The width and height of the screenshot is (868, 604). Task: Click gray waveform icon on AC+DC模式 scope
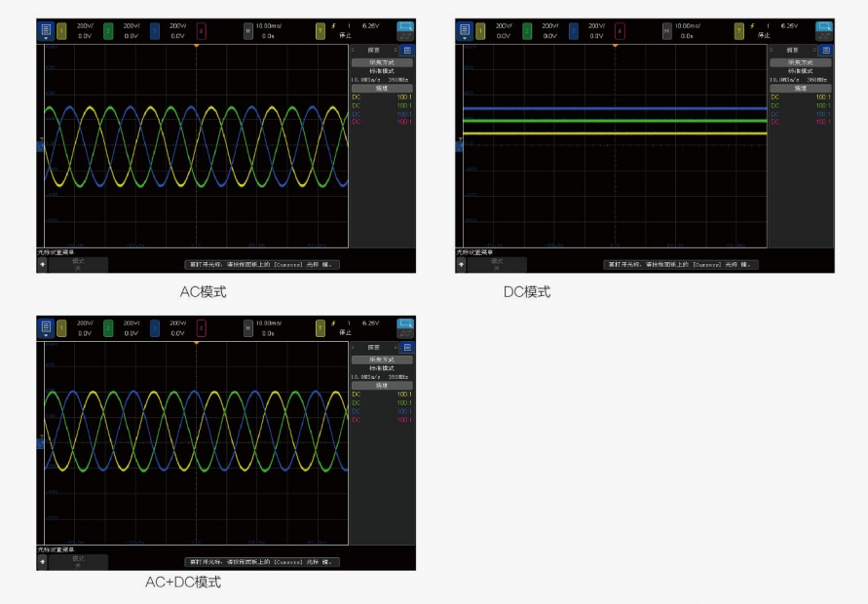click(406, 334)
